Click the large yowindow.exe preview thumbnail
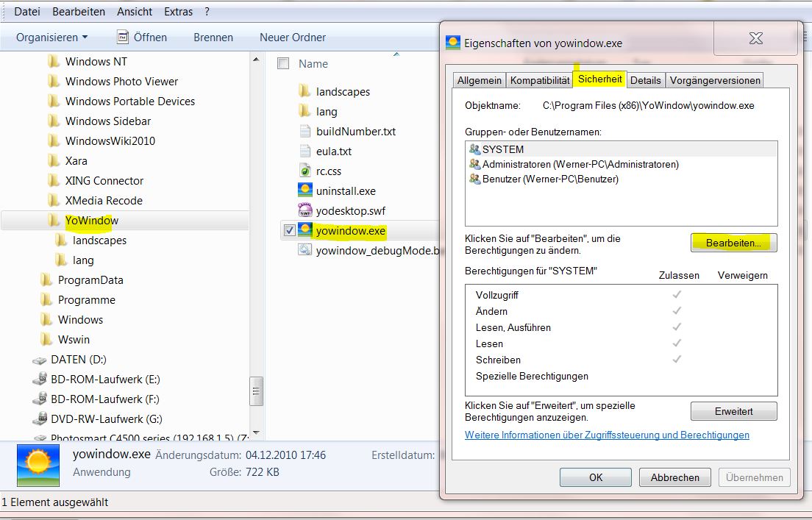The image size is (812, 520). tap(38, 466)
